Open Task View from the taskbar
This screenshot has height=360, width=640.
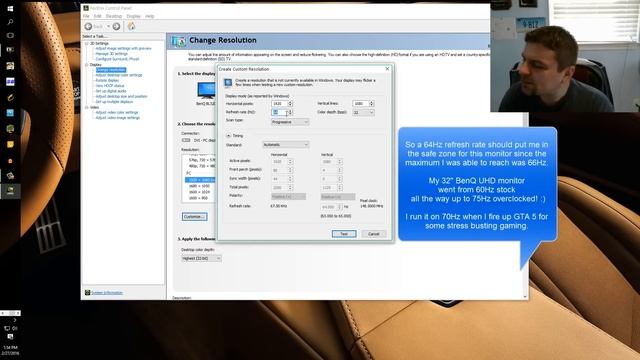coord(10,36)
